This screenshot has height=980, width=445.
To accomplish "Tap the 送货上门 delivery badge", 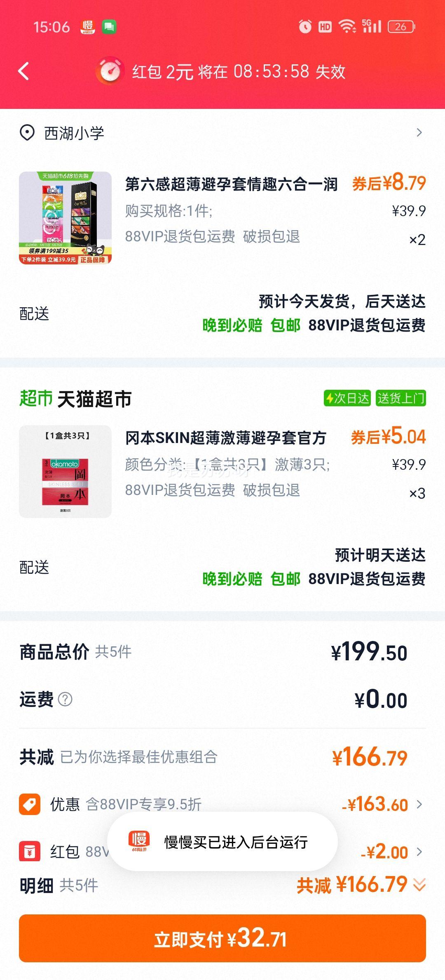I will (400, 398).
